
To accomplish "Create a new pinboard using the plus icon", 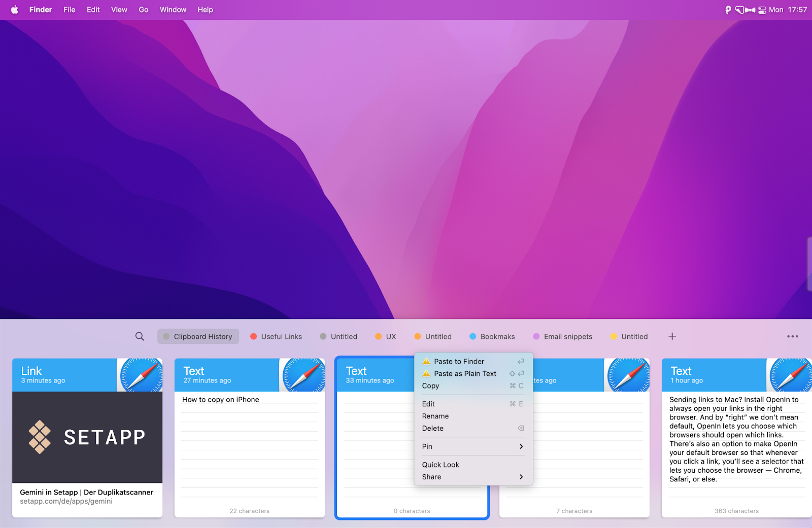I will (672, 336).
